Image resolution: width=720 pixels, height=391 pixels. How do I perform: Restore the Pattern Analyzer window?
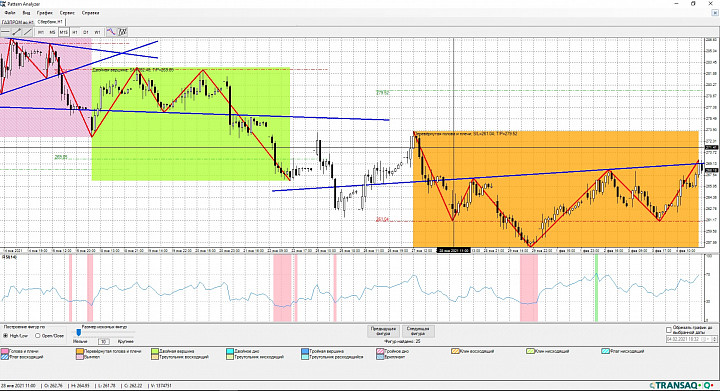point(693,4)
